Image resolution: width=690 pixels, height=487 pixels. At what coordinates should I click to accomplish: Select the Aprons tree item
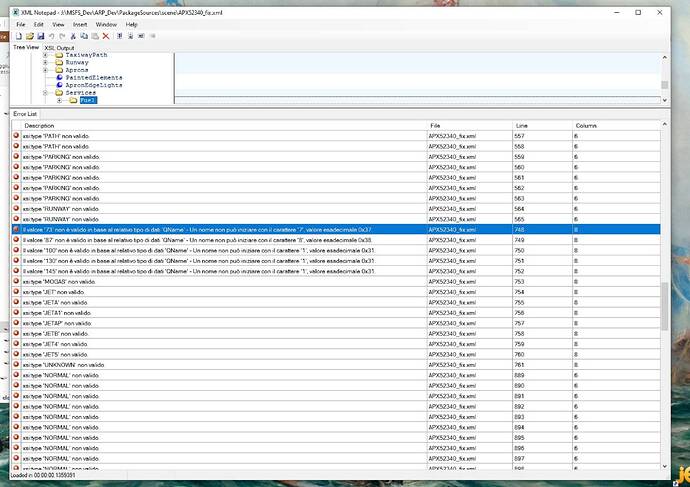pos(77,70)
